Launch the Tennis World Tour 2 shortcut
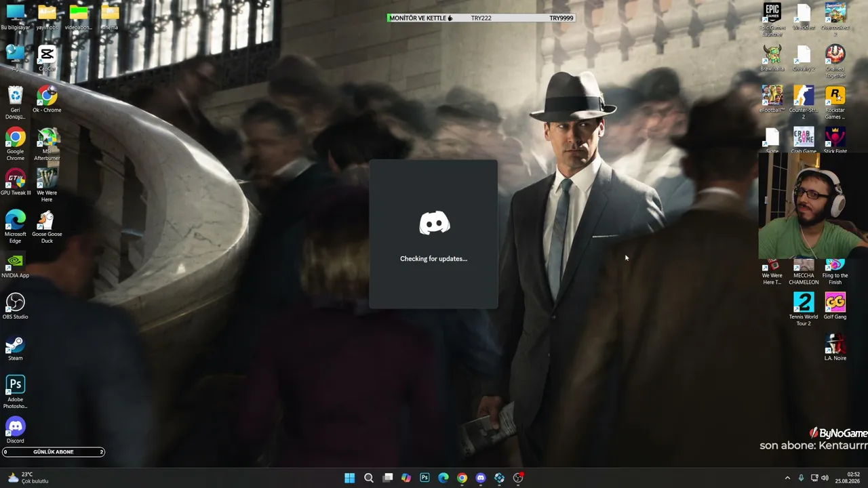Screen dimensions: 868x488 804,309
